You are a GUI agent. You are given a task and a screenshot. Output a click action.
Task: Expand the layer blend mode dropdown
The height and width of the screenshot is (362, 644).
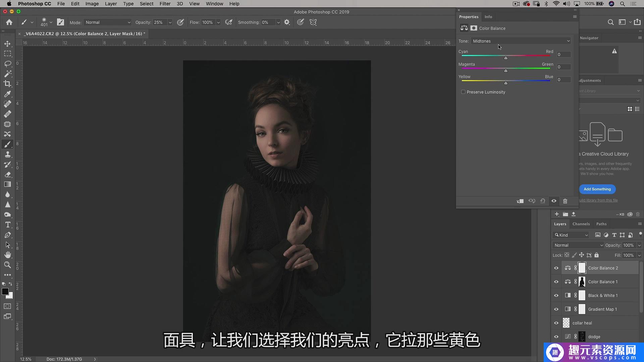point(578,245)
